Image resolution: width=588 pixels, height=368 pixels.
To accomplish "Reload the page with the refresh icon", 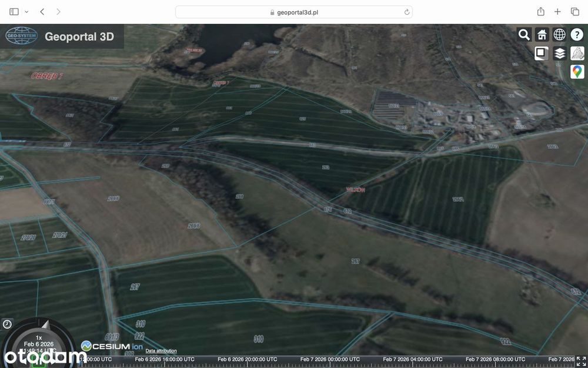I will click(x=406, y=12).
